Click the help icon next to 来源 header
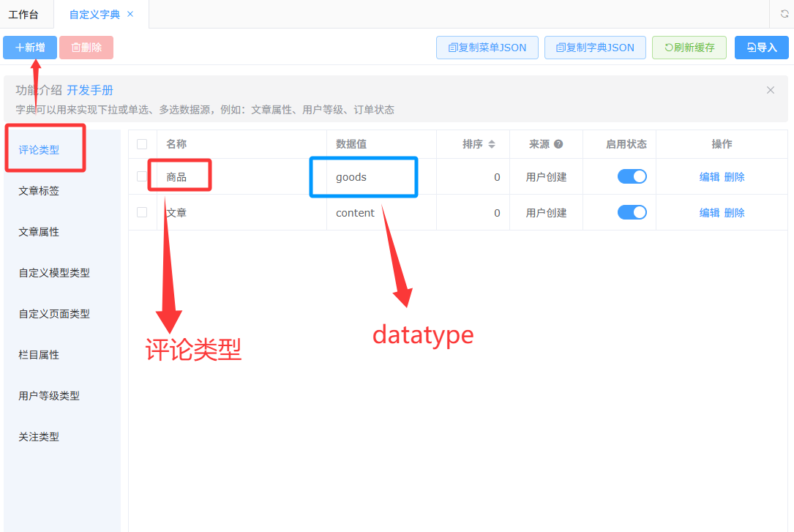794x532 pixels. (558, 144)
